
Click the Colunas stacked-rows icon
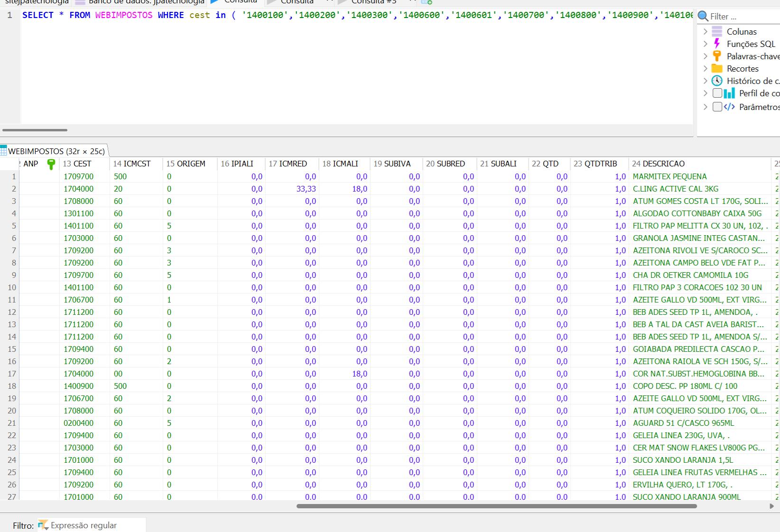click(717, 32)
